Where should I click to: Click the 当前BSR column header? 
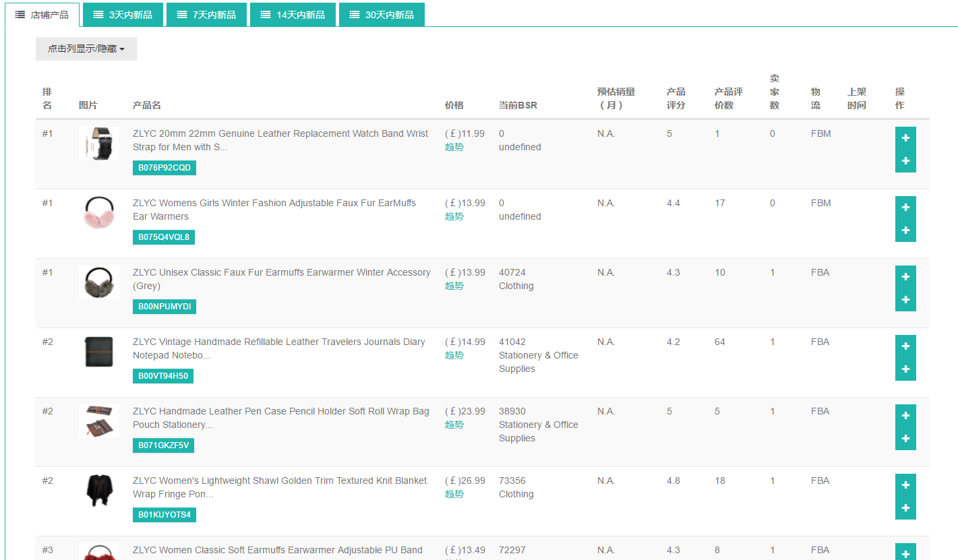click(518, 105)
